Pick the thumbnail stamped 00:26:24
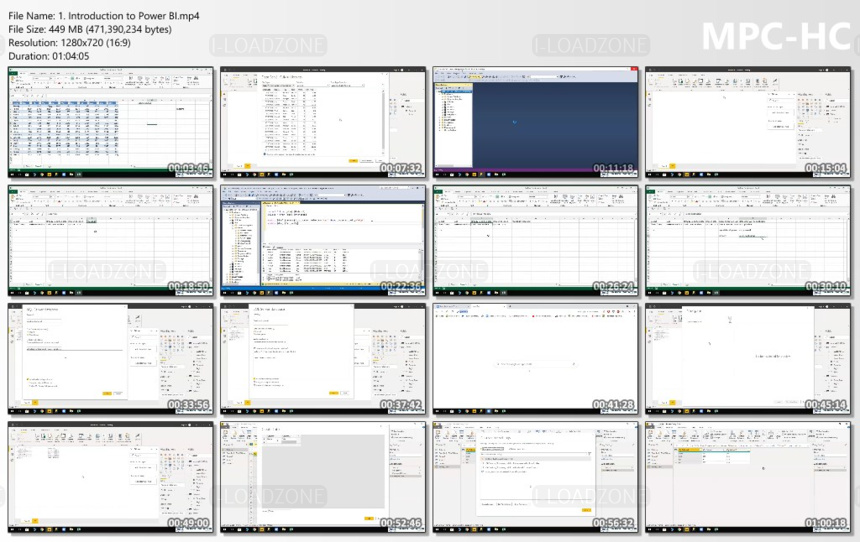Screen dimensions: 860x542 pyautogui.click(x=535, y=241)
